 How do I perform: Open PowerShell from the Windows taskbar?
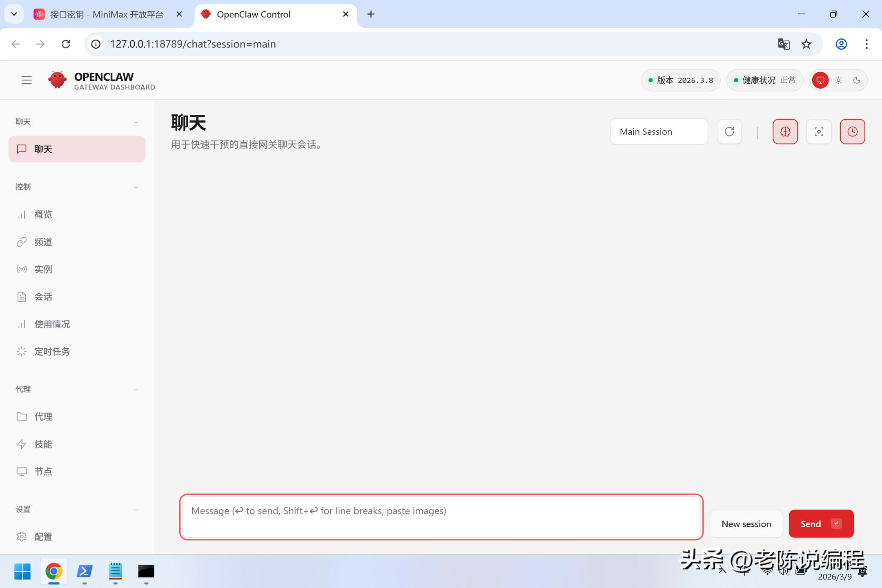click(85, 571)
